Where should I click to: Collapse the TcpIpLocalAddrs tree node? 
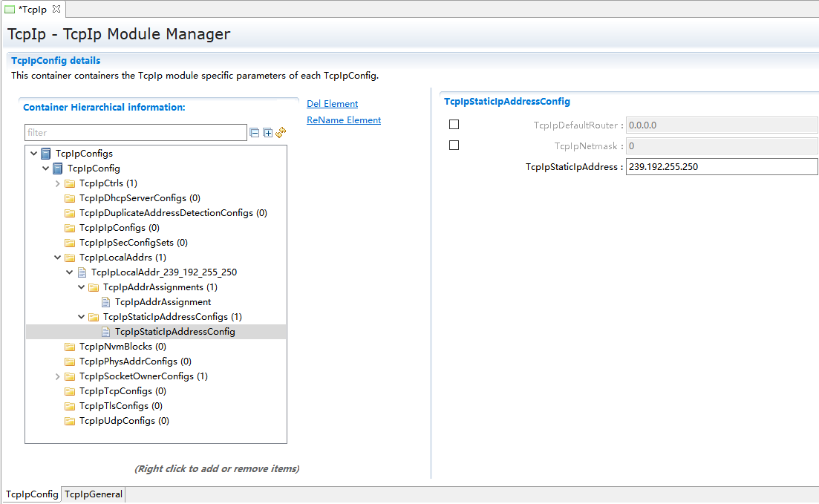pos(58,258)
